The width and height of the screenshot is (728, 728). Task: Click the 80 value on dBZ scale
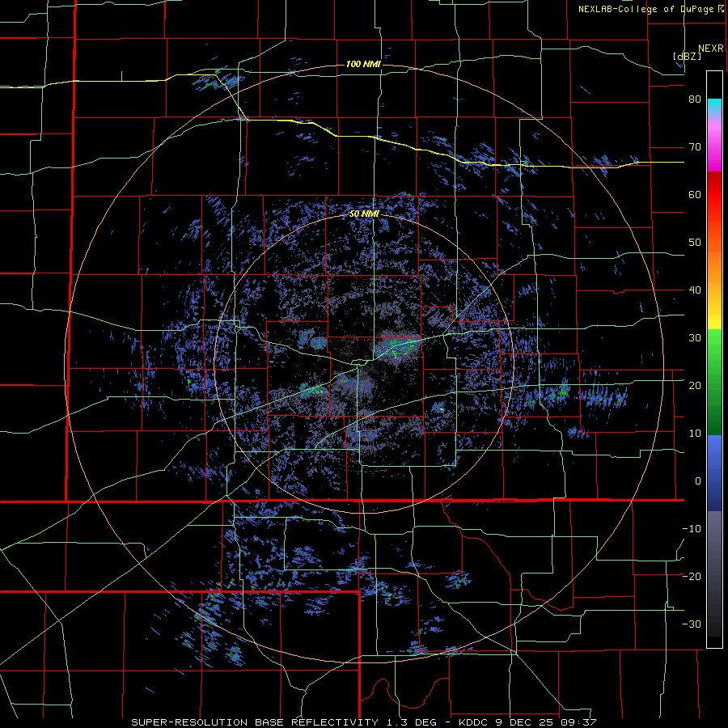pyautogui.click(x=695, y=99)
